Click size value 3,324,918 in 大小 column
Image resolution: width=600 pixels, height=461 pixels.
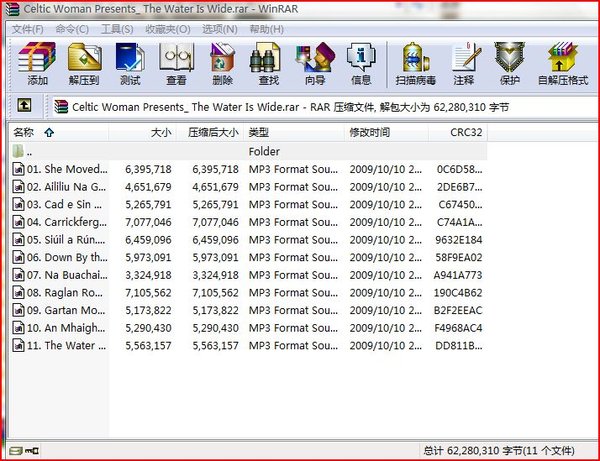(x=148, y=275)
